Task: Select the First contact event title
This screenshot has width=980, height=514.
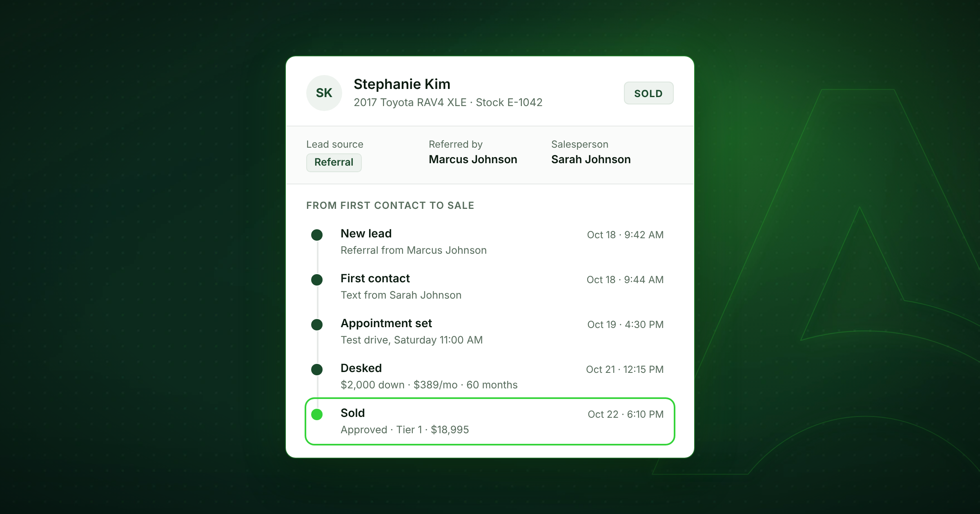Action: [x=375, y=279]
